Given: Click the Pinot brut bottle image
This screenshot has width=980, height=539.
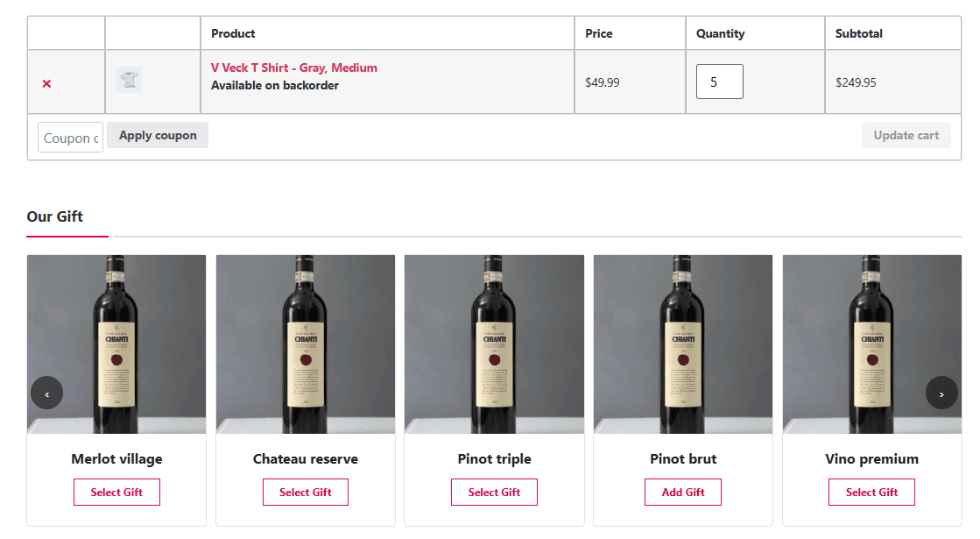Looking at the screenshot, I should click(683, 344).
